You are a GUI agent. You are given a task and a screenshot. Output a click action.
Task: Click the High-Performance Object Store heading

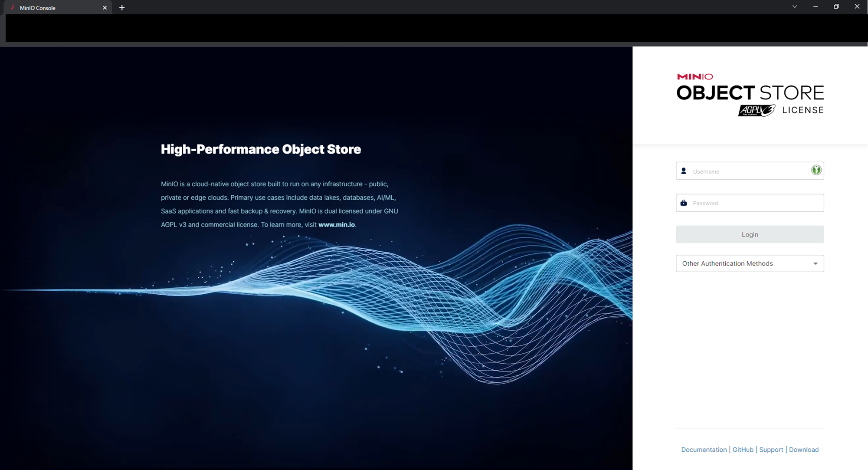pos(261,149)
